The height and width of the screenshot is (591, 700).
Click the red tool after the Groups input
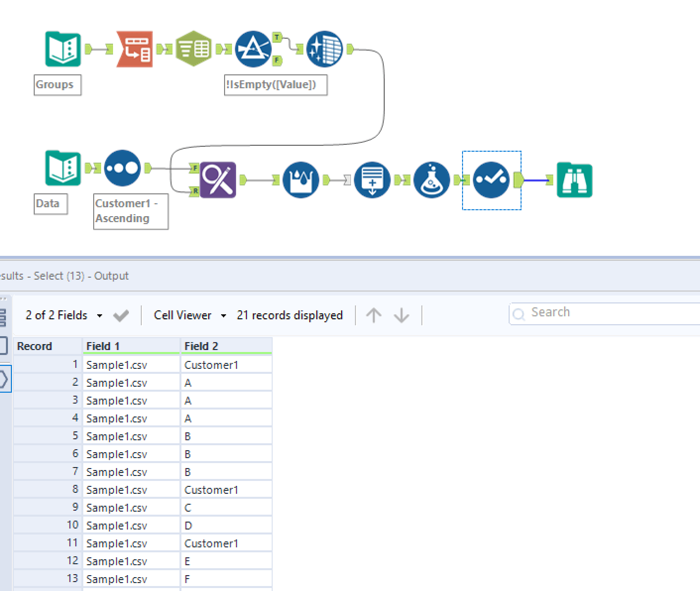133,49
